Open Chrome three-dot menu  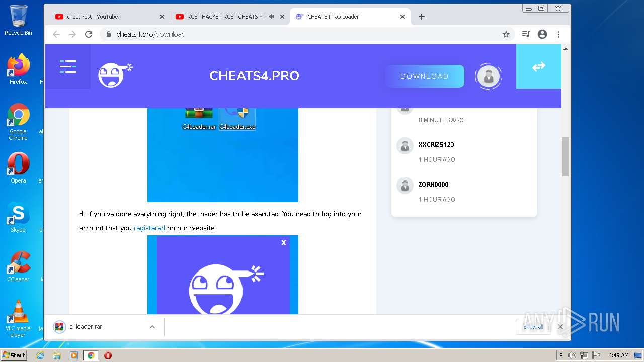click(558, 34)
